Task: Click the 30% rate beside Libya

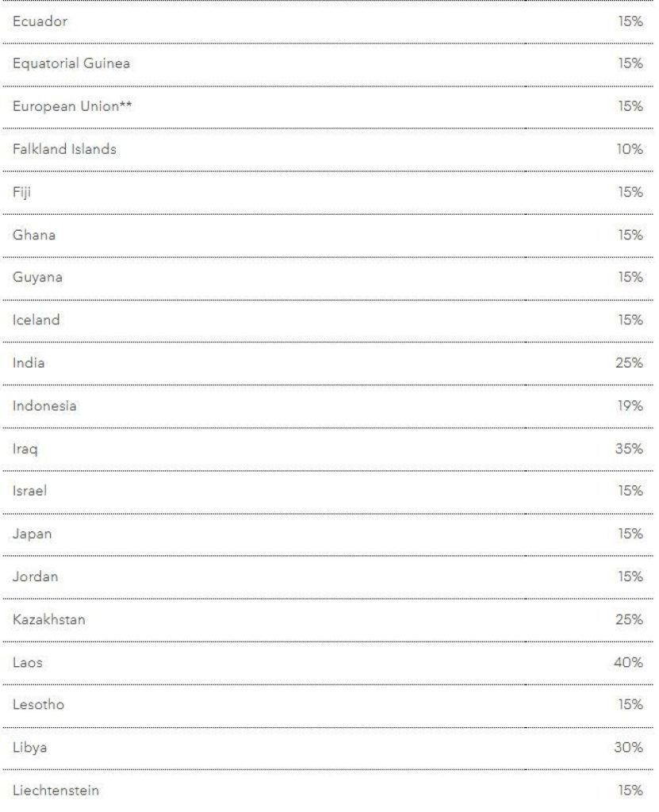Action: coord(630,748)
